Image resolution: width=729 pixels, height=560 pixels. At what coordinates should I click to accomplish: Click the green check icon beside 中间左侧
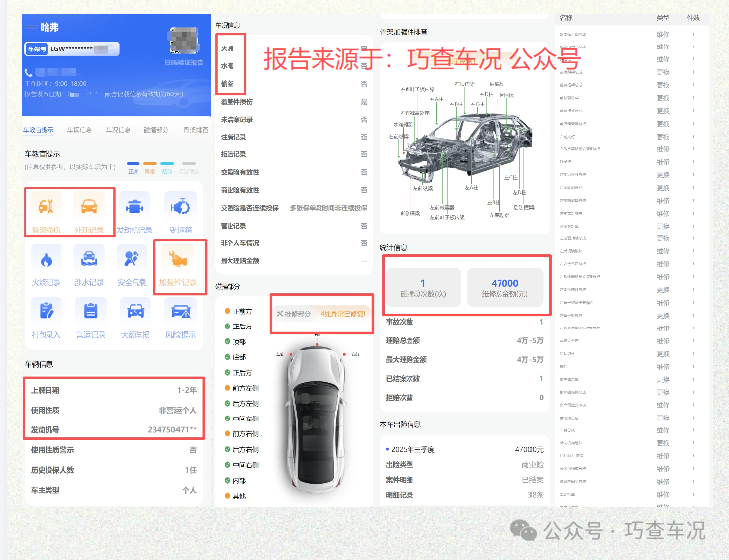[x=228, y=419]
